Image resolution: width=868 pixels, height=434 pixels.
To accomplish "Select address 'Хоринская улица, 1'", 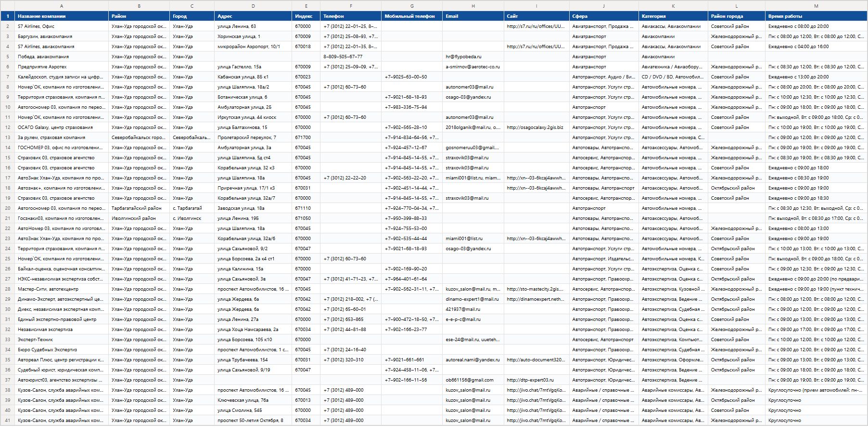I will pyautogui.click(x=253, y=37).
